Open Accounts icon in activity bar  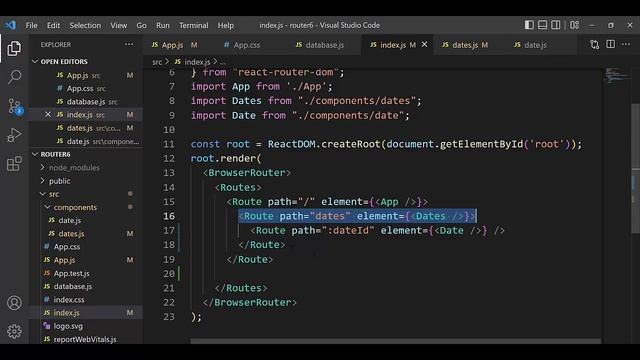click(x=14, y=303)
